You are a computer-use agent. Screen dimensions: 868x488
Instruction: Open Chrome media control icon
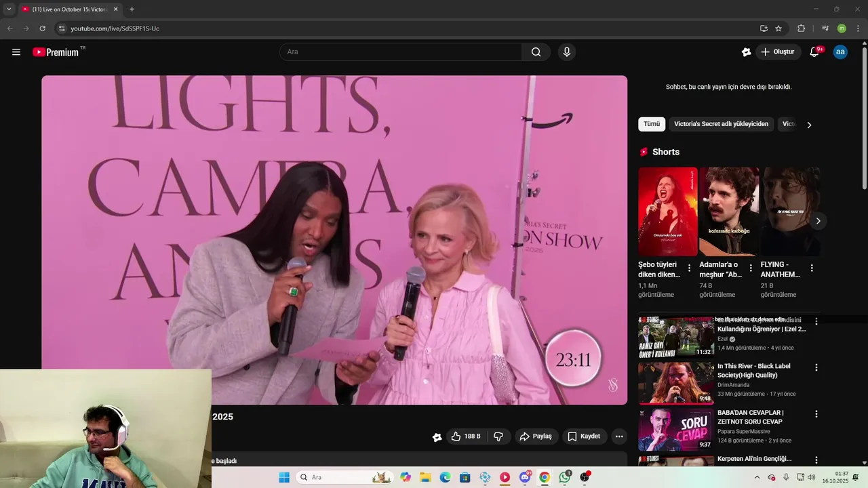tap(825, 28)
